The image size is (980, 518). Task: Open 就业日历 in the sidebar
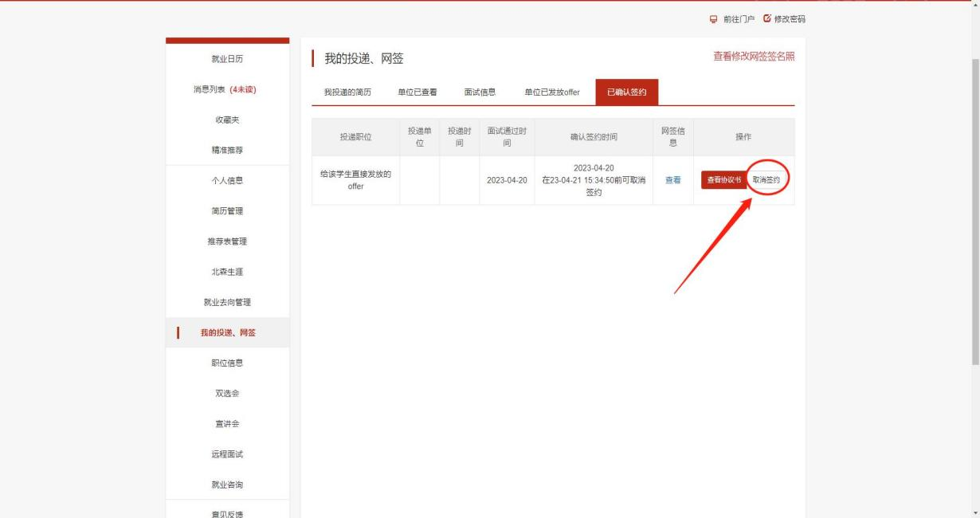227,59
